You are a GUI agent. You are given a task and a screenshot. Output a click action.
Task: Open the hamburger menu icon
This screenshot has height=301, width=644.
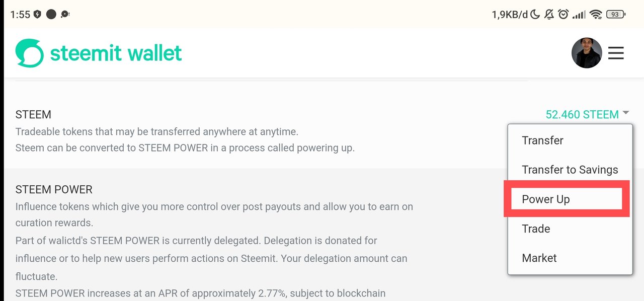click(616, 53)
